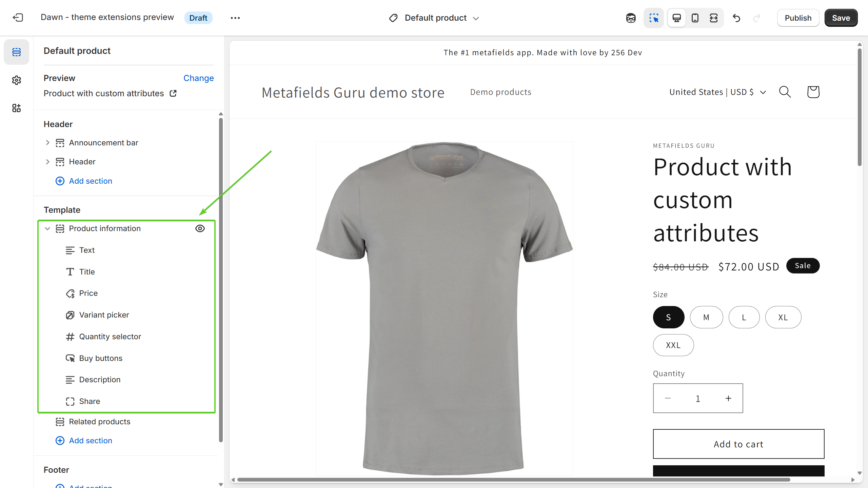The height and width of the screenshot is (488, 868).
Task: Switch to mobile preview icon
Action: pos(695,18)
